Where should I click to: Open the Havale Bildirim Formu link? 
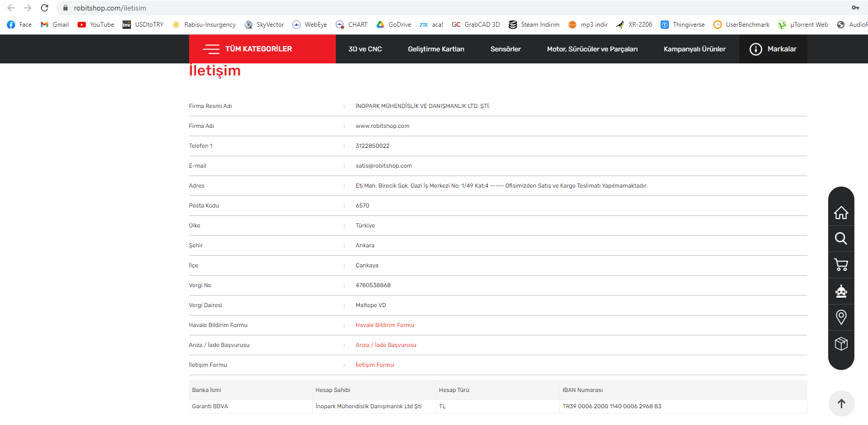pos(384,325)
